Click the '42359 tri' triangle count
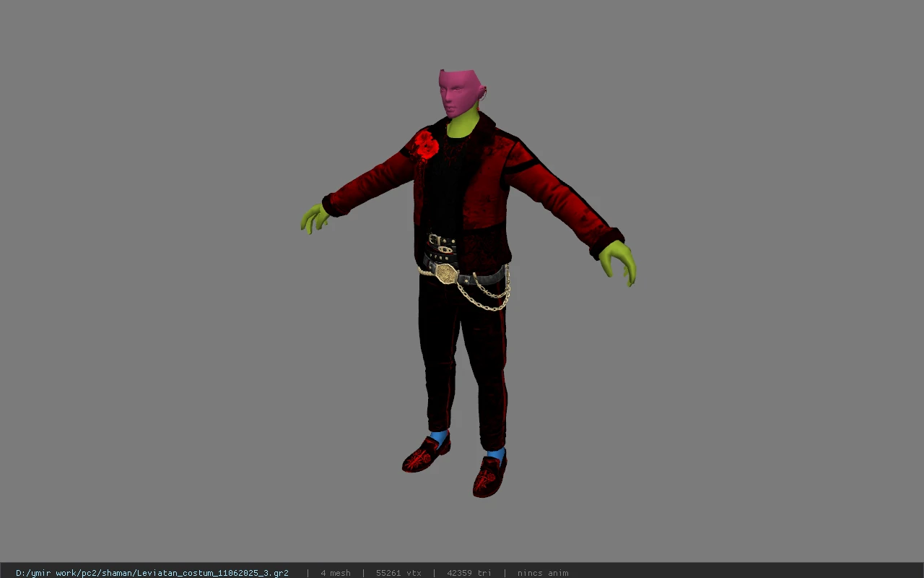Viewport: 924px width, 578px height. click(469, 573)
